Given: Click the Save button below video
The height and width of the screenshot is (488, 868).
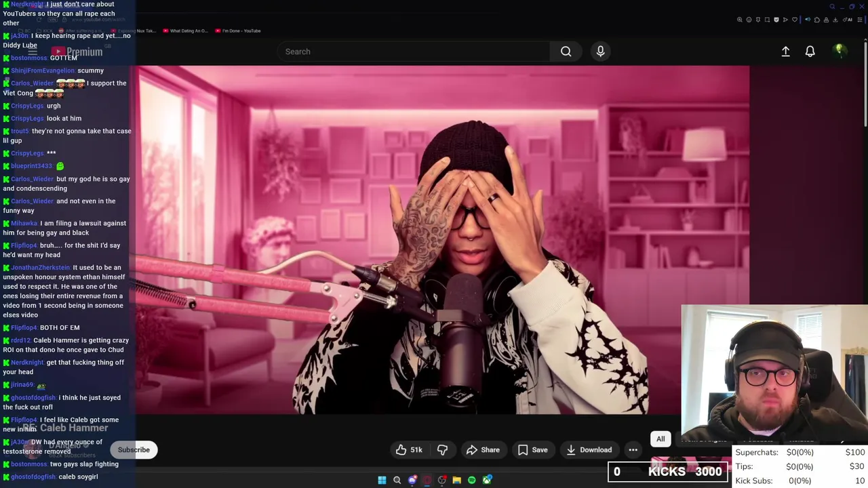Looking at the screenshot, I should (x=532, y=450).
